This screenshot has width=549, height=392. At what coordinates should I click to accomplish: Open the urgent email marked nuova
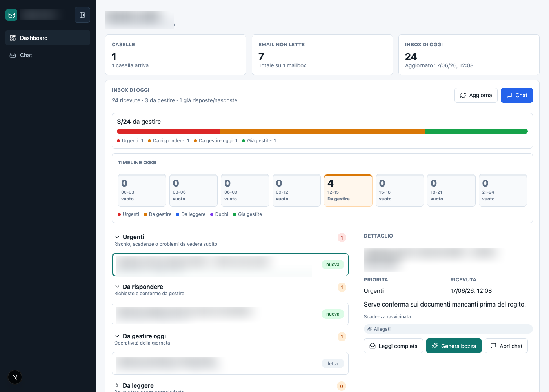(230, 265)
